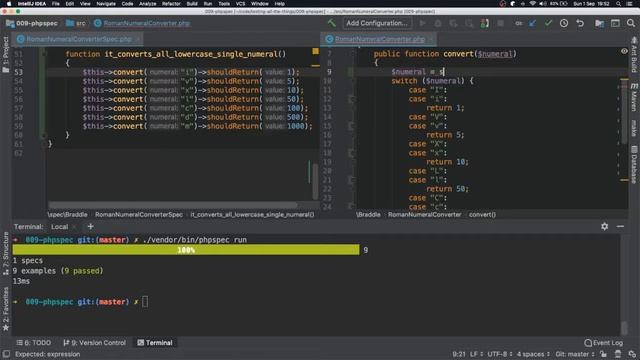640x360 pixels.
Task: Open Add Configuration dropdown
Action: (x=377, y=23)
